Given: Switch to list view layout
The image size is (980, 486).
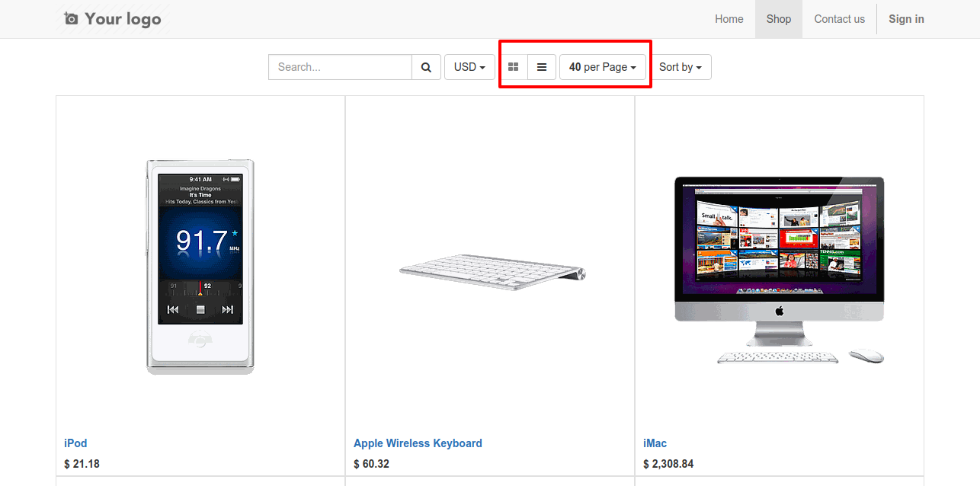Looking at the screenshot, I should [542, 67].
